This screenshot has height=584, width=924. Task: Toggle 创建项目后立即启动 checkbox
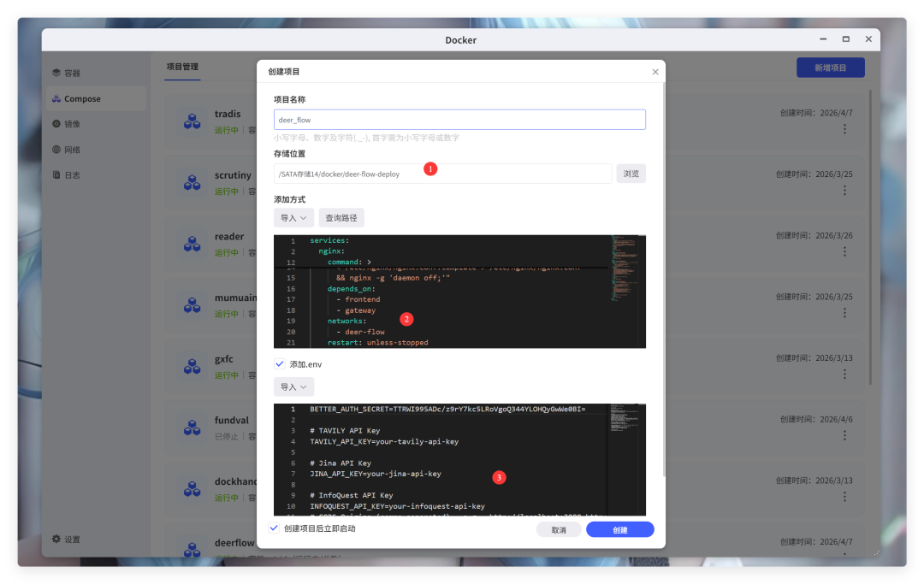pos(274,528)
